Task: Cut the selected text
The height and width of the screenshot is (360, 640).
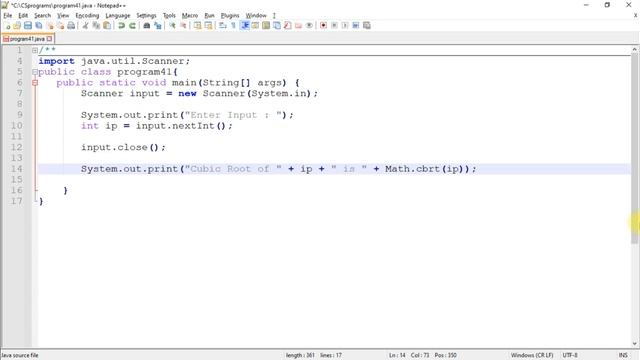Action: coord(85,26)
